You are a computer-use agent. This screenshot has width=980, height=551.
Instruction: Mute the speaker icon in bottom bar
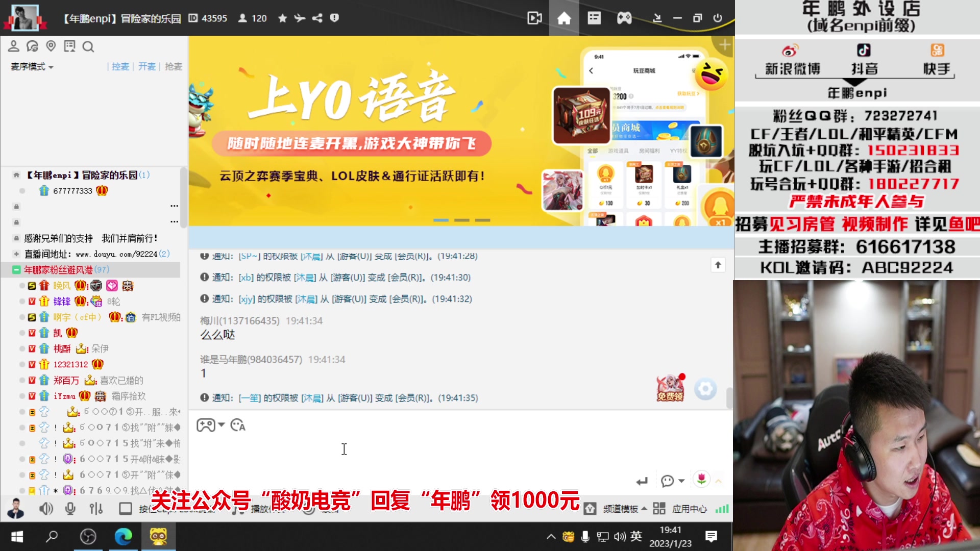click(x=46, y=509)
